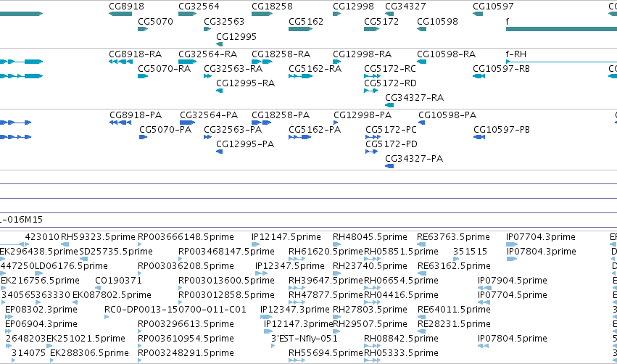Screen dimensions: 617x364
Task: Click transcript CG10598-RA label
Action: [x=446, y=54]
